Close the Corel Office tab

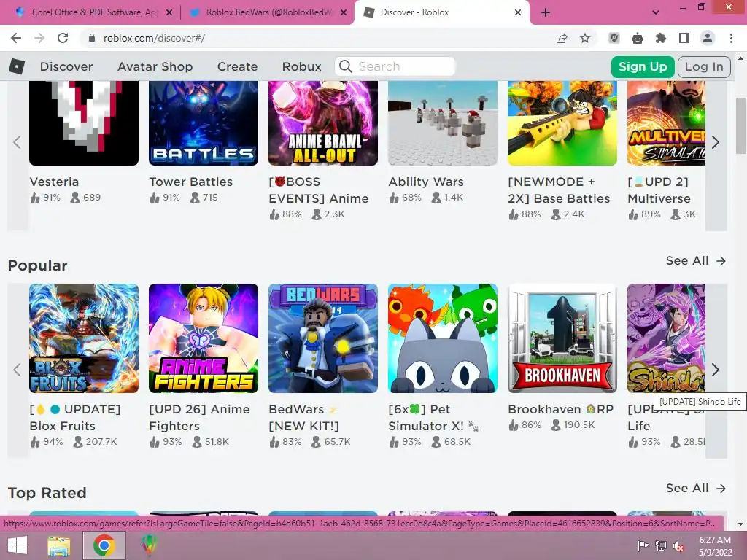169,12
